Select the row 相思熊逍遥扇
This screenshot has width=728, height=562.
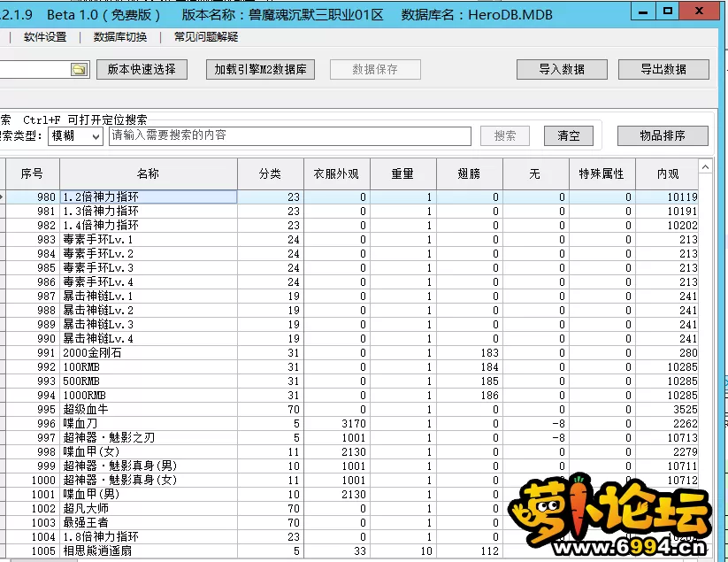[351, 550]
